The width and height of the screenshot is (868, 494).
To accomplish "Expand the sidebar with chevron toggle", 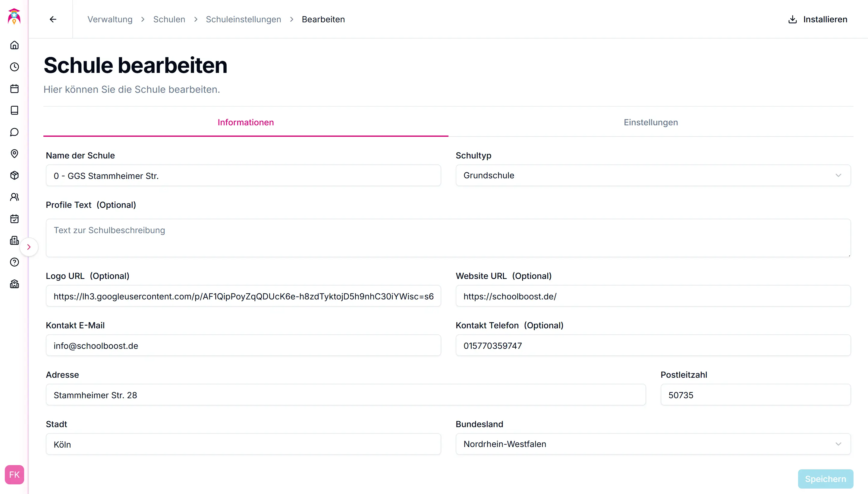I will coord(29,247).
